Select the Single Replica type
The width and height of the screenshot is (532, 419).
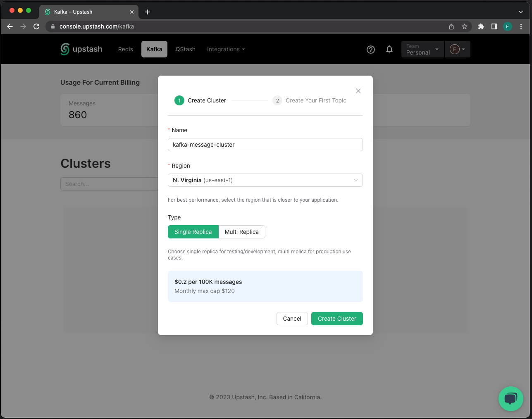[193, 232]
